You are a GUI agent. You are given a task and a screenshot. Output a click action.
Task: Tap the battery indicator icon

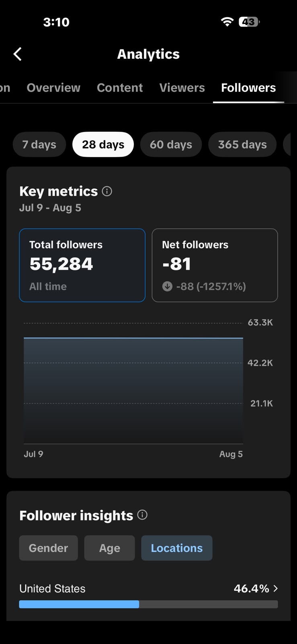coord(249,22)
